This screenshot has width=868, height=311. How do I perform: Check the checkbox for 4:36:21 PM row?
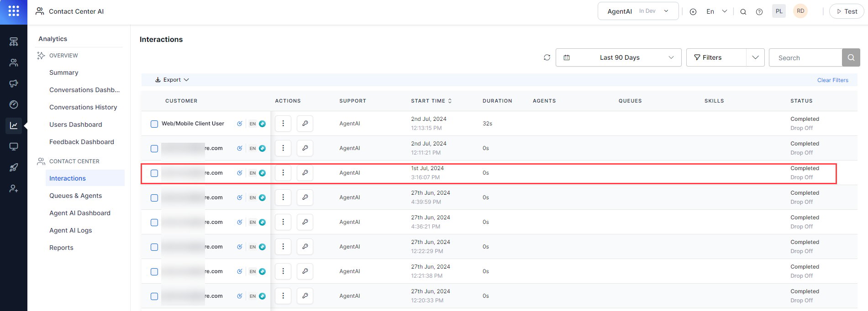pyautogui.click(x=154, y=223)
